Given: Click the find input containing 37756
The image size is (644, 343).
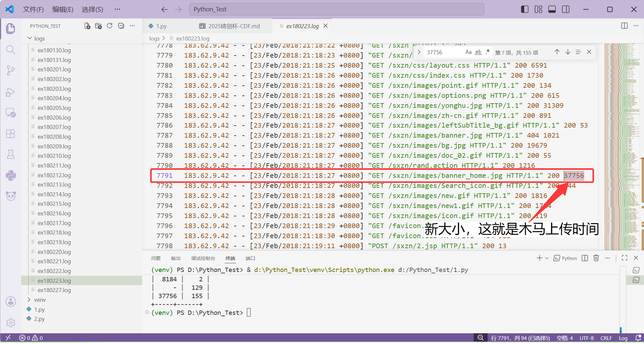Looking at the screenshot, I should coord(444,52).
